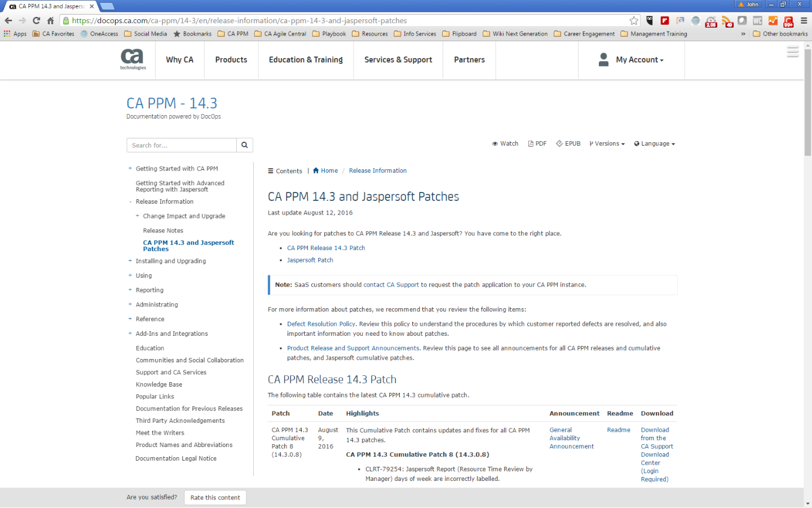Follow the contact CA Support link
812x508 pixels.
point(391,285)
